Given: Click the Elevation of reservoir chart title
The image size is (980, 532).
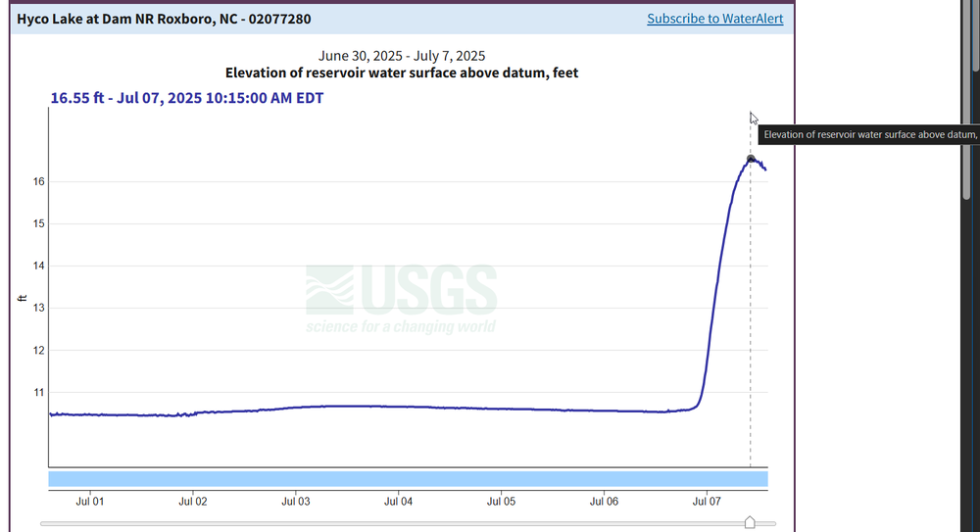Looking at the screenshot, I should click(x=402, y=73).
